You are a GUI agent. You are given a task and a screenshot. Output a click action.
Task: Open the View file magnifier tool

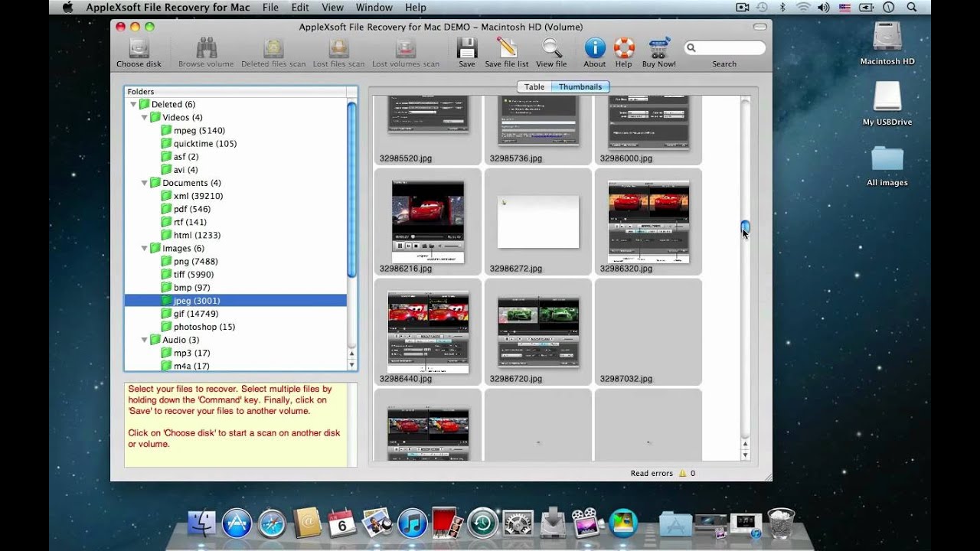pos(551,48)
